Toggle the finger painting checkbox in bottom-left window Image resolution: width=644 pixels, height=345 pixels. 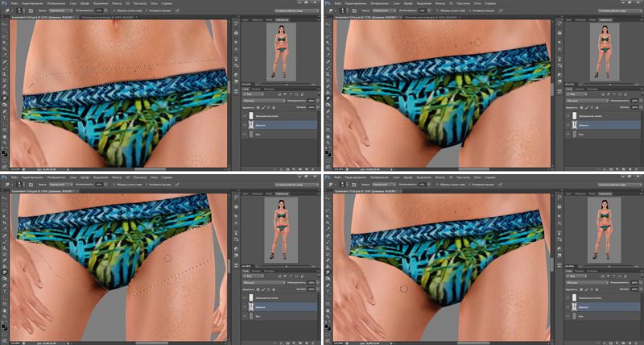tap(147, 185)
